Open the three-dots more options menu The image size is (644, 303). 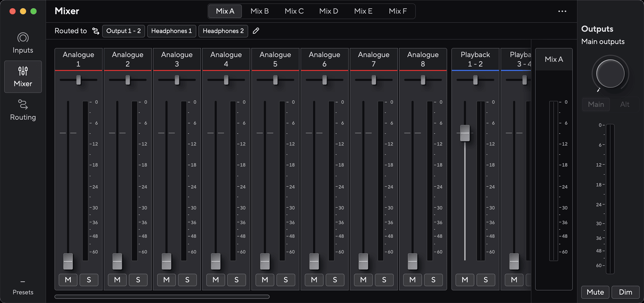(562, 11)
